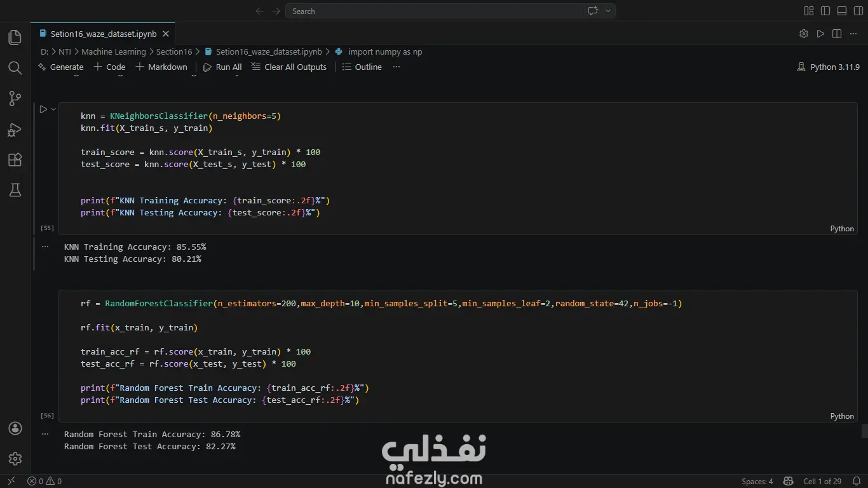868x488 pixels.
Task: Open notebook settings gear in editor toolbar
Action: point(804,34)
